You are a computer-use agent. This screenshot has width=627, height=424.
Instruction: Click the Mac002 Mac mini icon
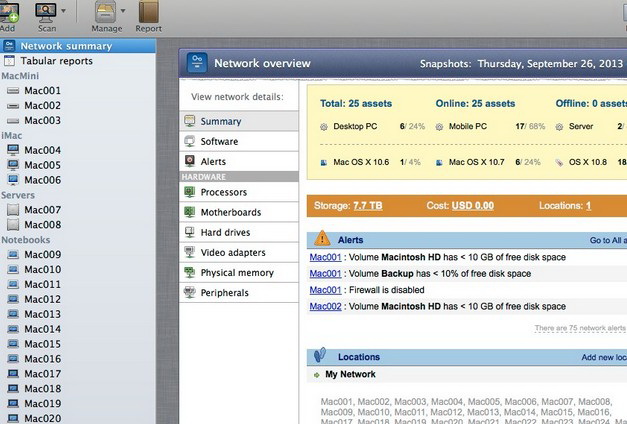[13, 106]
